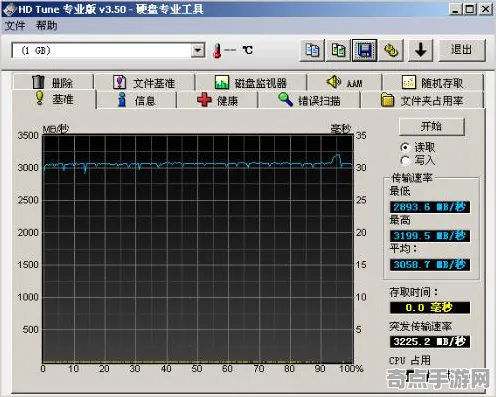
Task: Click the (1 GB) drive combo box
Action: coord(108,51)
